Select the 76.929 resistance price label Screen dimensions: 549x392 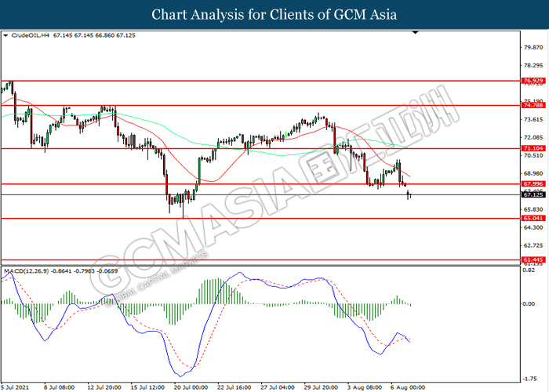tap(533, 81)
